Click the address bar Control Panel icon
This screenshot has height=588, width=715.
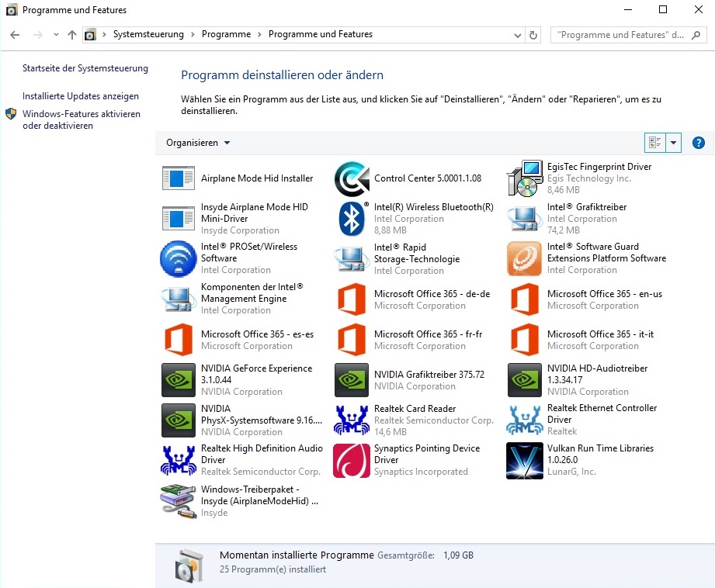[x=90, y=35]
